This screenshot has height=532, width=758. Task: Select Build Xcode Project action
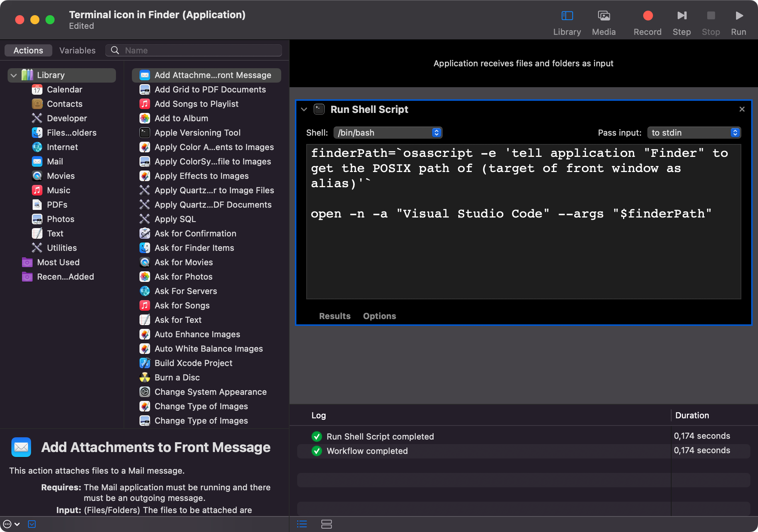tap(193, 363)
